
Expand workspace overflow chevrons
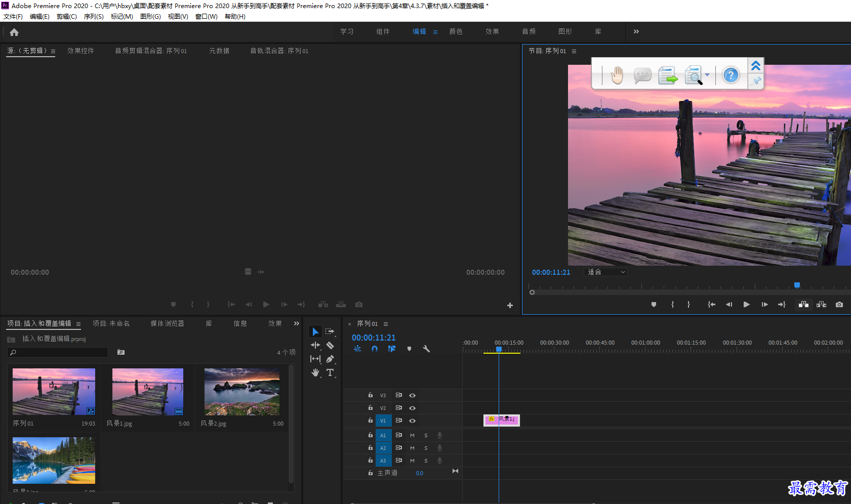[636, 31]
